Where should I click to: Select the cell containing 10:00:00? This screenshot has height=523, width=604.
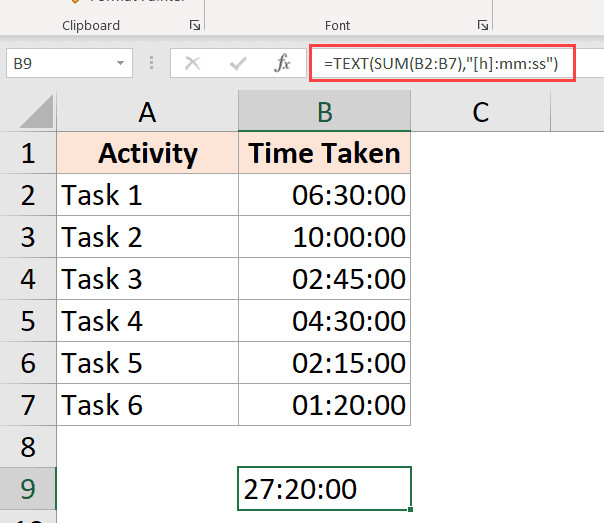[x=324, y=237]
